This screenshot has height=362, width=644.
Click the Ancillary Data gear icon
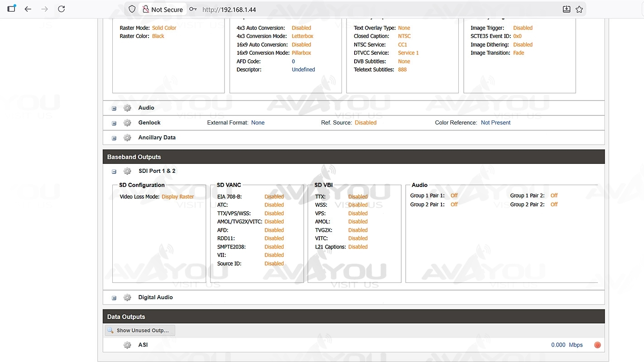127,138
